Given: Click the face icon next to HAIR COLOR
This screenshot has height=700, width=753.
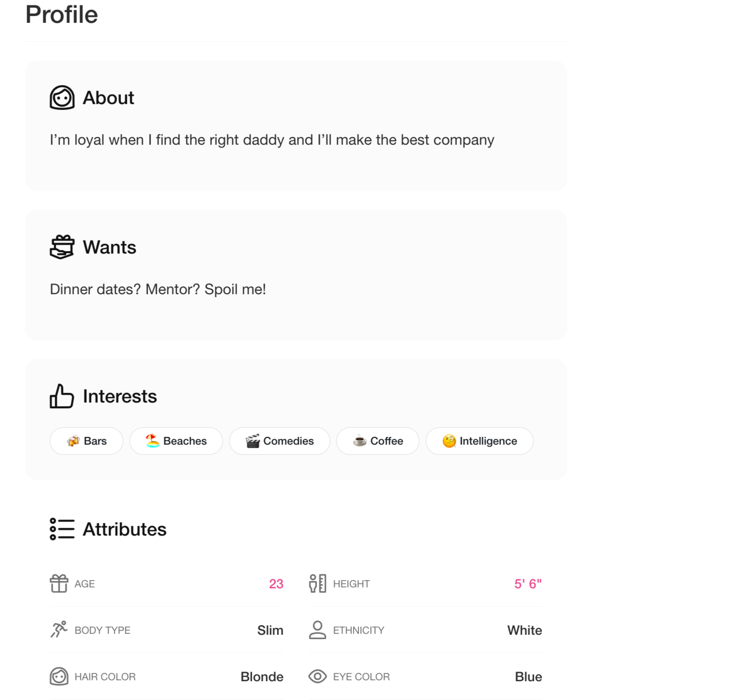Looking at the screenshot, I should pyautogui.click(x=59, y=676).
